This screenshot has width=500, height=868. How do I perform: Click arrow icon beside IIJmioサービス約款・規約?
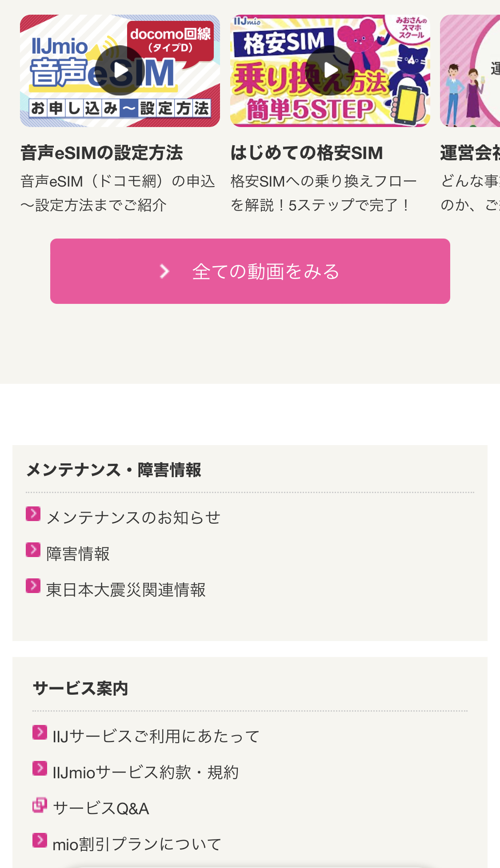tap(40, 768)
